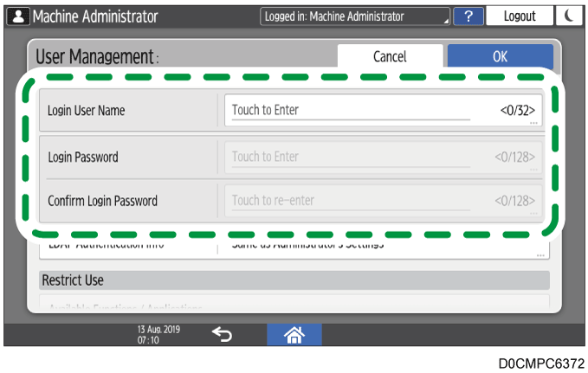Image resolution: width=588 pixels, height=373 pixels.
Task: Tap the Login User Name entry field
Action: tap(384, 111)
